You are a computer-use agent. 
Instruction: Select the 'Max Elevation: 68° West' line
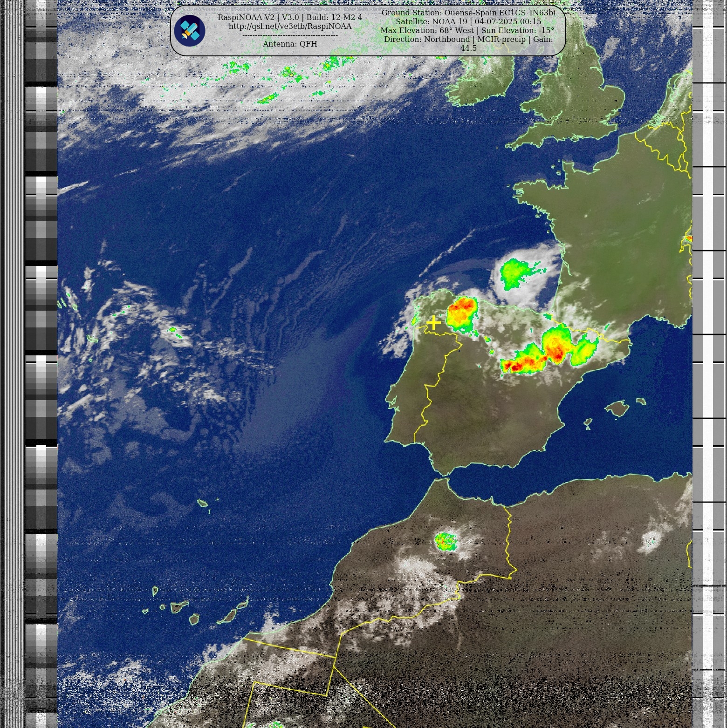point(467,30)
